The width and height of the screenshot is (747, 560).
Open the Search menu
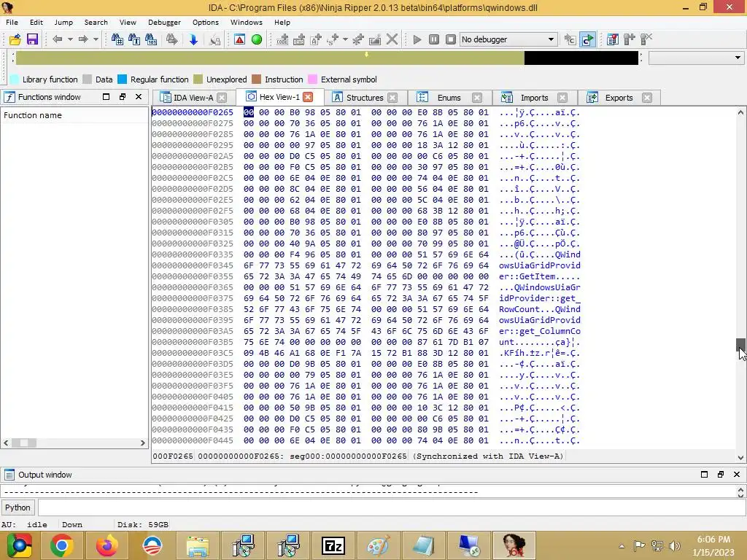point(96,23)
